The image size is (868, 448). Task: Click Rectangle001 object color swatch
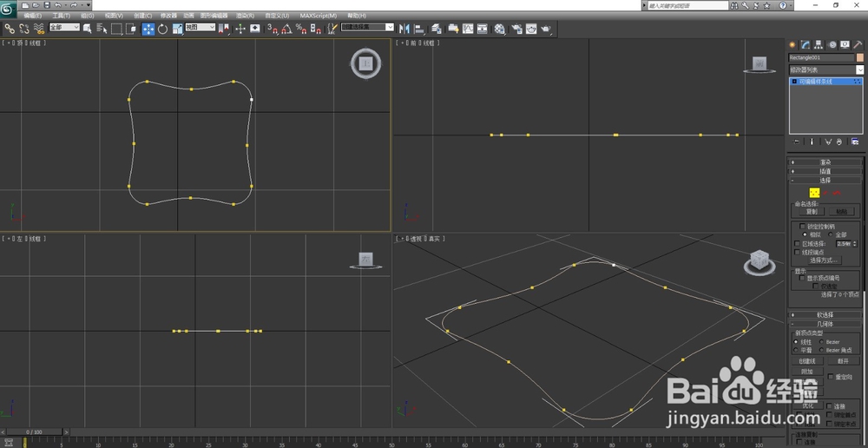tap(859, 57)
